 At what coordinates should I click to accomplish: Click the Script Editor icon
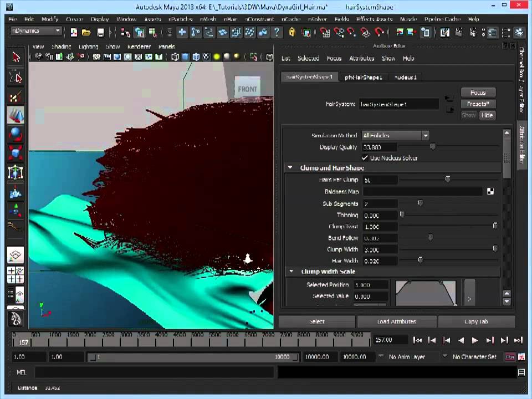(x=521, y=372)
